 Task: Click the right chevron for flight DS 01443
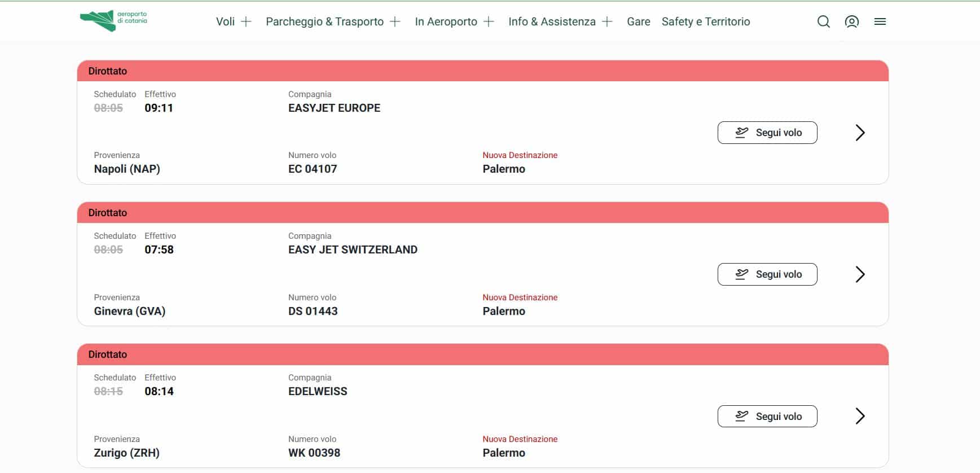pyautogui.click(x=860, y=274)
